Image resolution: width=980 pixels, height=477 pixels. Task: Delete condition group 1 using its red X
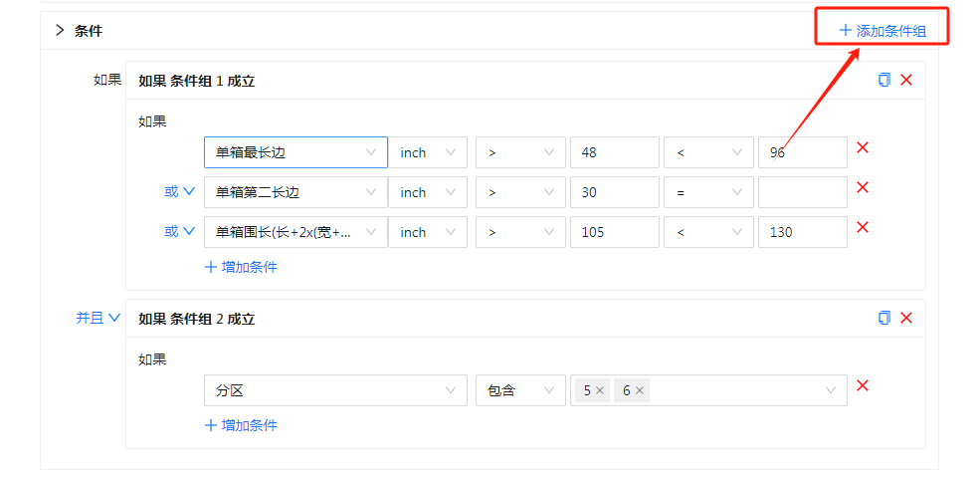point(906,80)
